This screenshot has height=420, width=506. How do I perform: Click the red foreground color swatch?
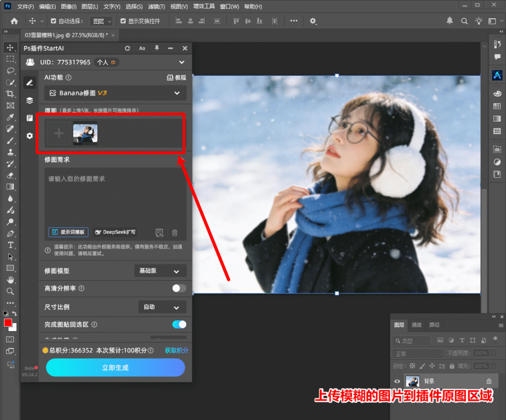(8, 323)
